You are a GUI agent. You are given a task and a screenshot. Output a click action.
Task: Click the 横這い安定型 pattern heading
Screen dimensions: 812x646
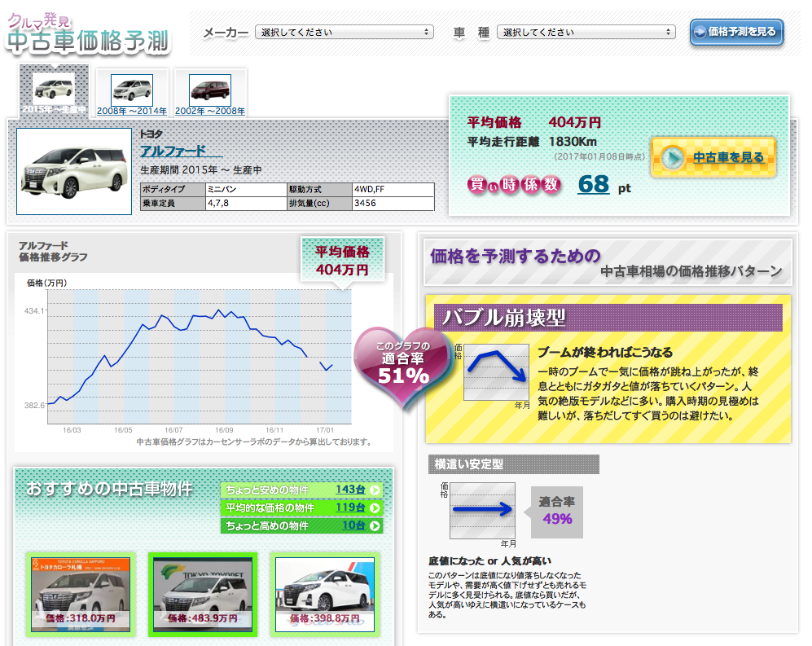pos(514,464)
